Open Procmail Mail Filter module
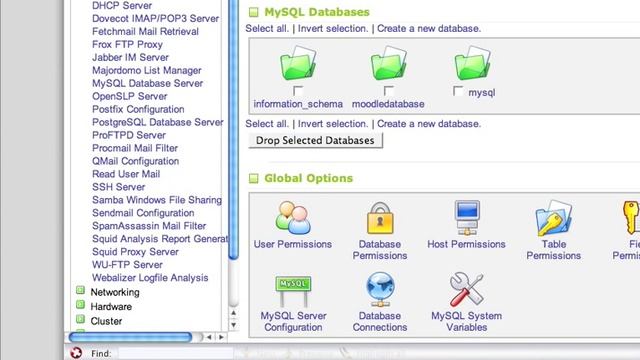Screen dimensions: 640x360 [135, 148]
